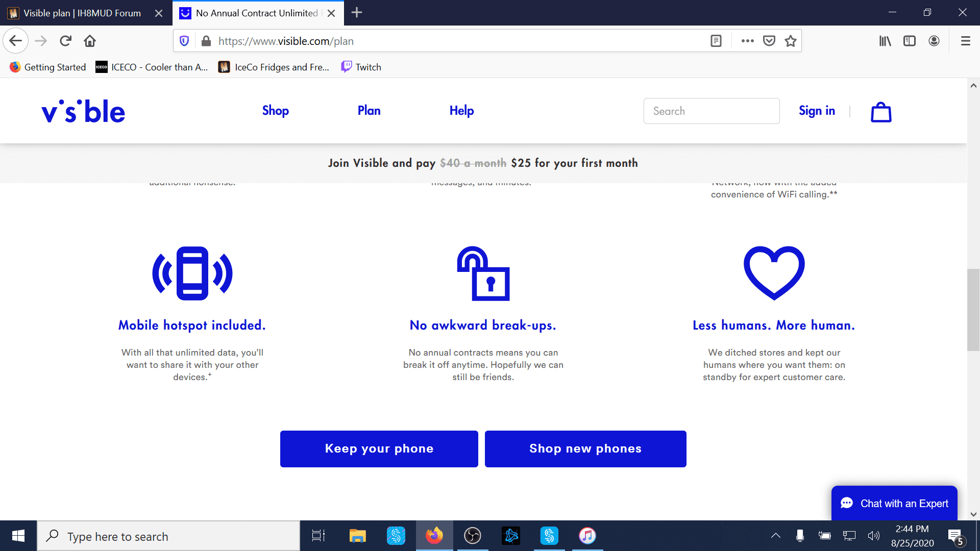This screenshot has height=551, width=980.
Task: Open IceCo Fridges and Fre... bookmark
Action: [x=274, y=67]
